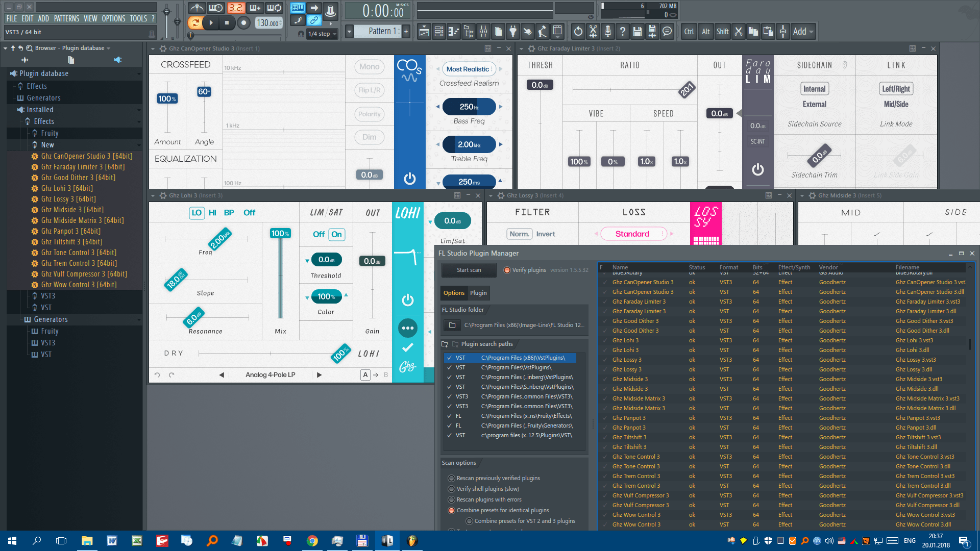
Task: Open the PATTERNS menu
Action: (66, 18)
